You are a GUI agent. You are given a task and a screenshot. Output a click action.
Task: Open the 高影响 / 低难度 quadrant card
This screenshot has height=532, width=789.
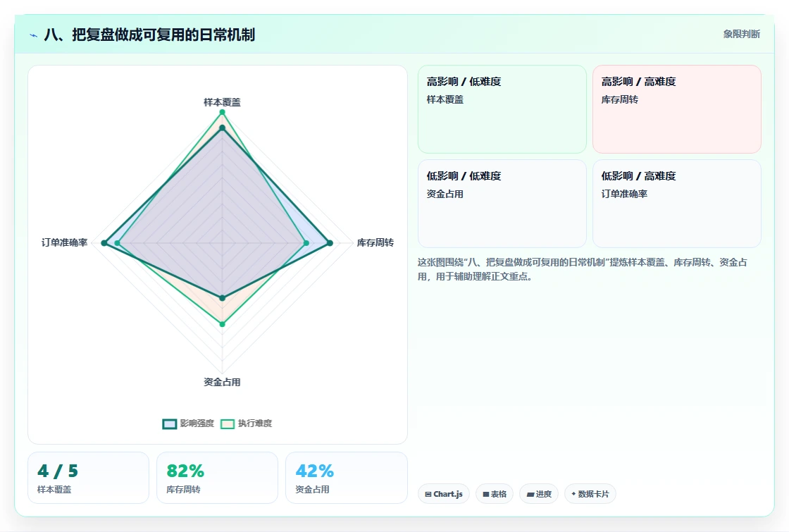(502, 109)
